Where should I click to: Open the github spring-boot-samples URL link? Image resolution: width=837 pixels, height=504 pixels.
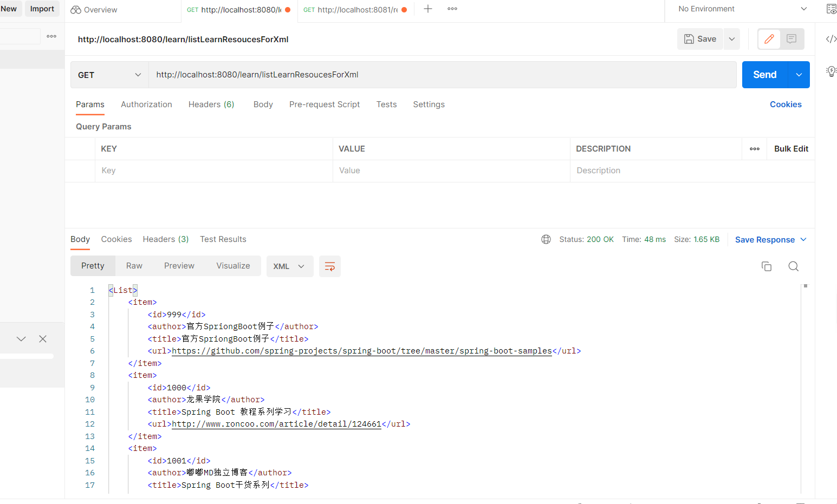pos(362,351)
